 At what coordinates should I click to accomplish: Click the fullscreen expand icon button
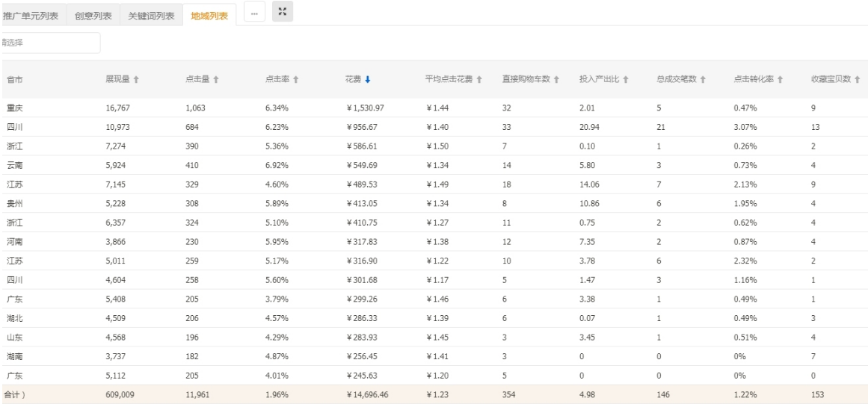[283, 12]
